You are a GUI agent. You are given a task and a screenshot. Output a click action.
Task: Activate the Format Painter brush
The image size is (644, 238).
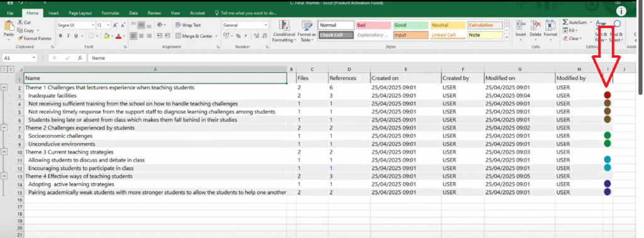point(35,38)
